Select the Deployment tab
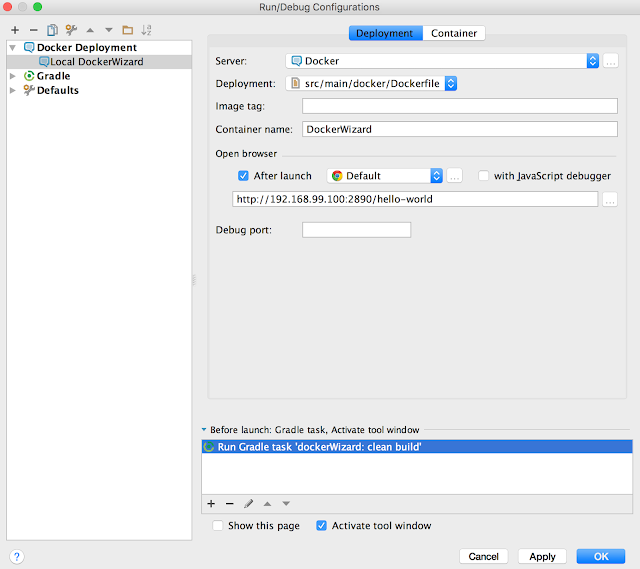Viewport: 640px width, 569px height. pos(385,33)
